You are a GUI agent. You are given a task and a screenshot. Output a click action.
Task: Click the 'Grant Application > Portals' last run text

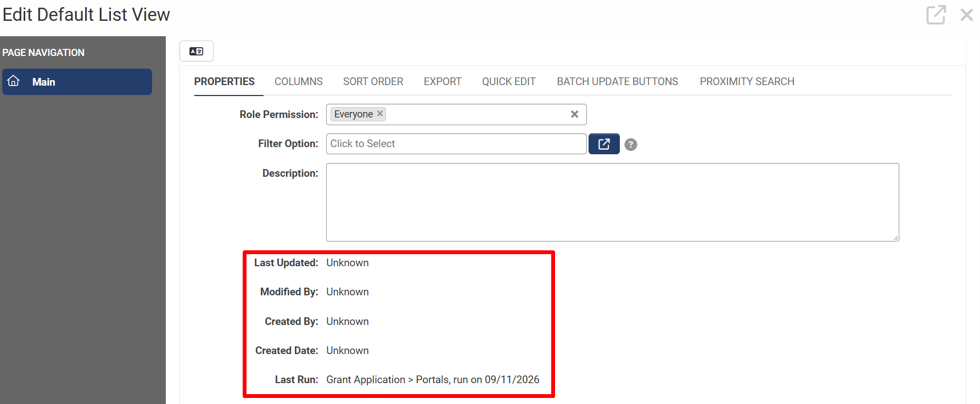(x=433, y=379)
